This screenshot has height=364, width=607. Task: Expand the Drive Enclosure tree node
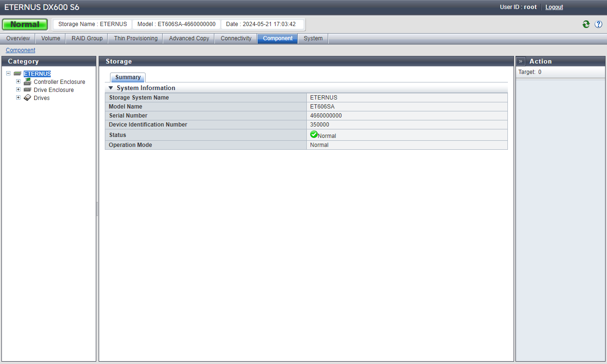tap(18, 89)
